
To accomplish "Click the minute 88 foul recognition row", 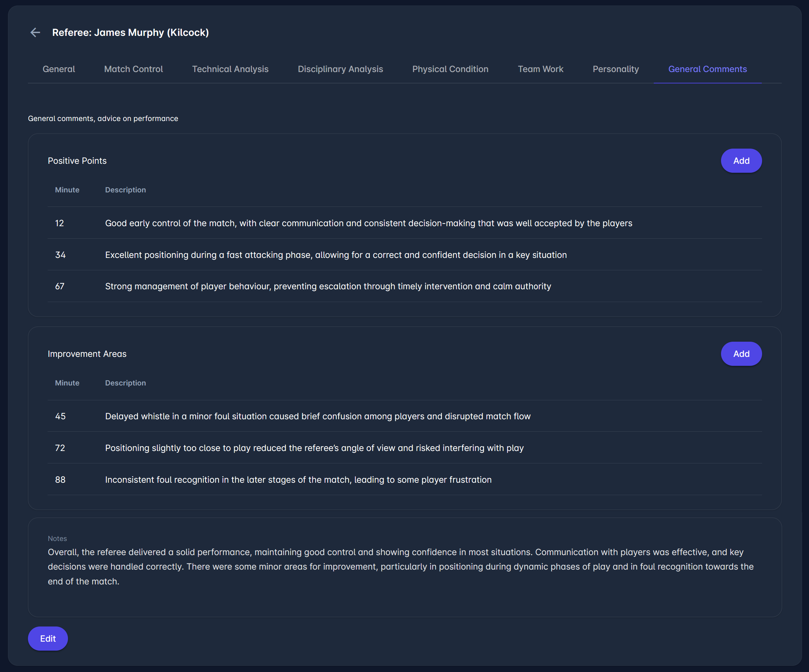I will click(298, 480).
